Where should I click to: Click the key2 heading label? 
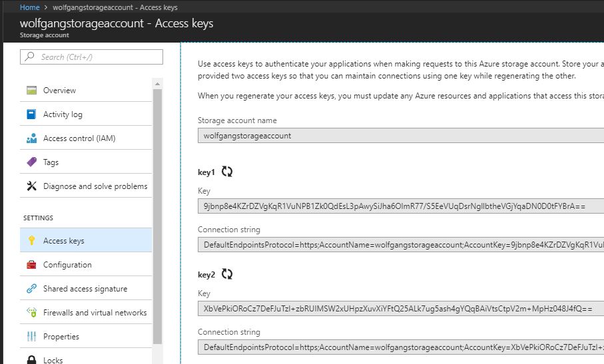tap(206, 275)
